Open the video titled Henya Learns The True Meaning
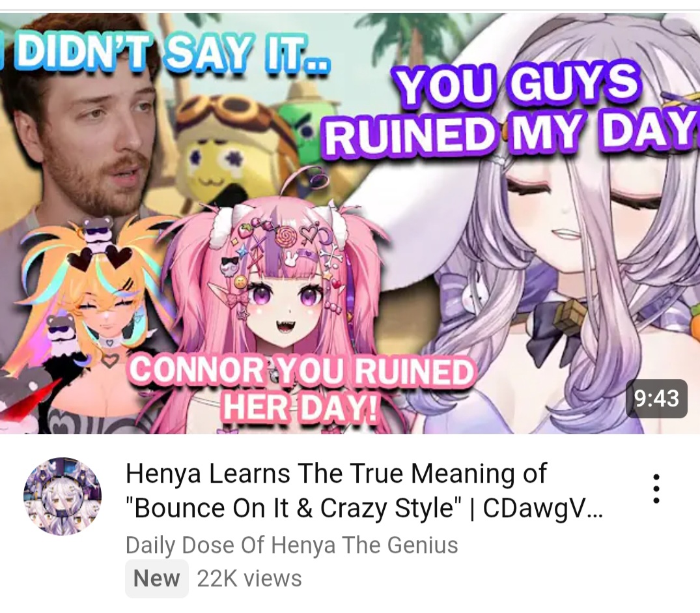The image size is (700, 613). (x=364, y=491)
